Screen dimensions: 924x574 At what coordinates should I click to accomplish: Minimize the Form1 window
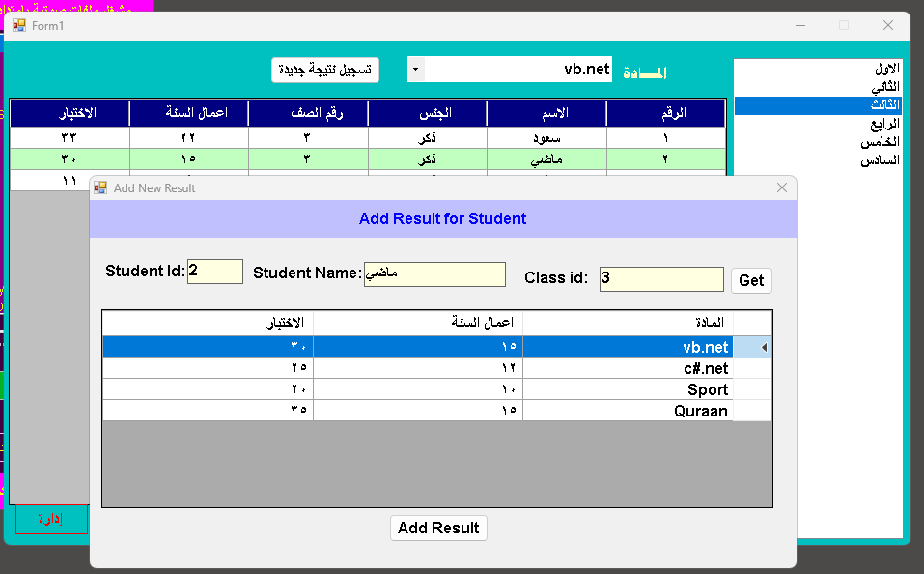click(800, 25)
